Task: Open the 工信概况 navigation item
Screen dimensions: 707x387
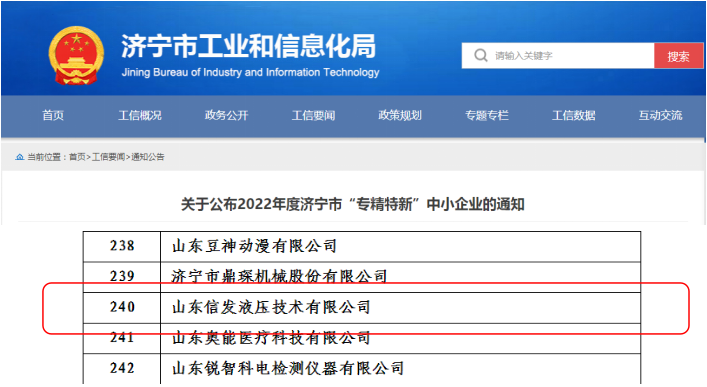Action: coord(140,115)
